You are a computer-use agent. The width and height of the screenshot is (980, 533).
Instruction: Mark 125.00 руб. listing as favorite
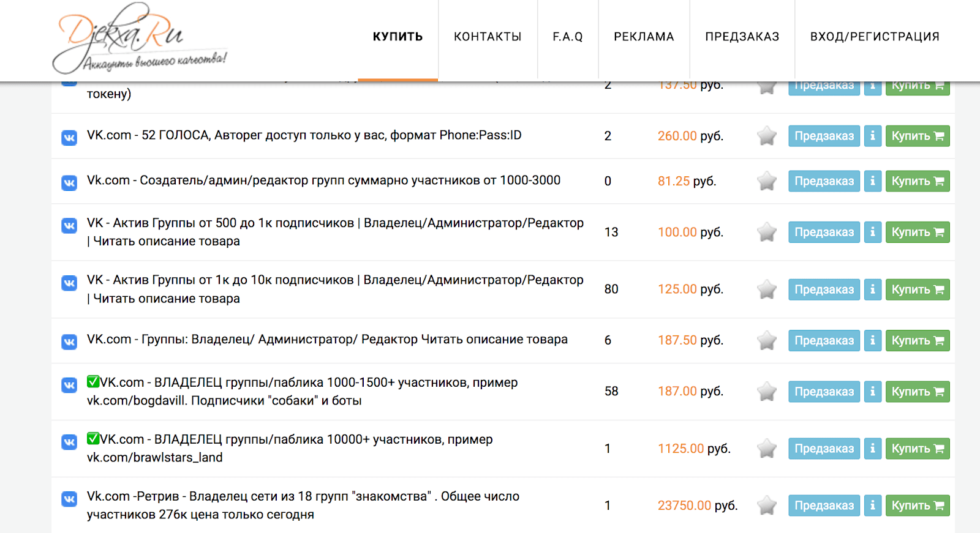click(x=767, y=289)
